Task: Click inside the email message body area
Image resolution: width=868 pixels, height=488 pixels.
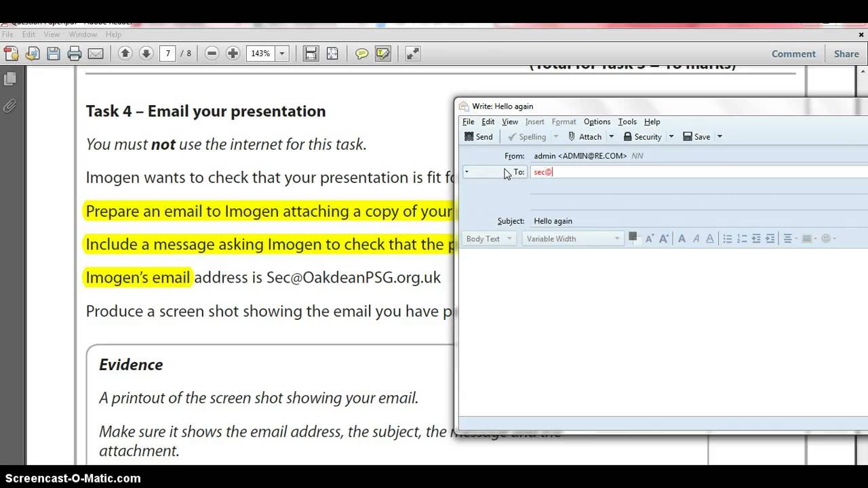Action: click(x=663, y=331)
